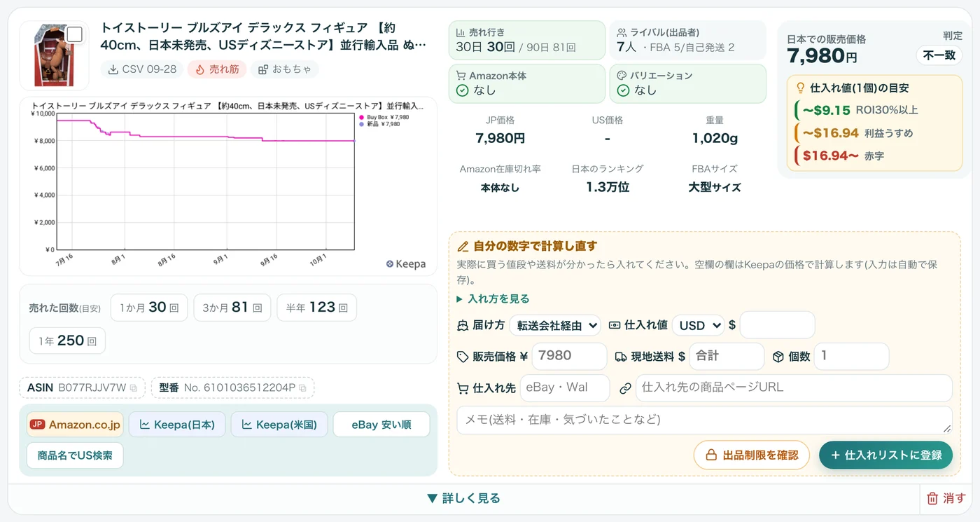Open the Keepa(米国) chart button

279,425
